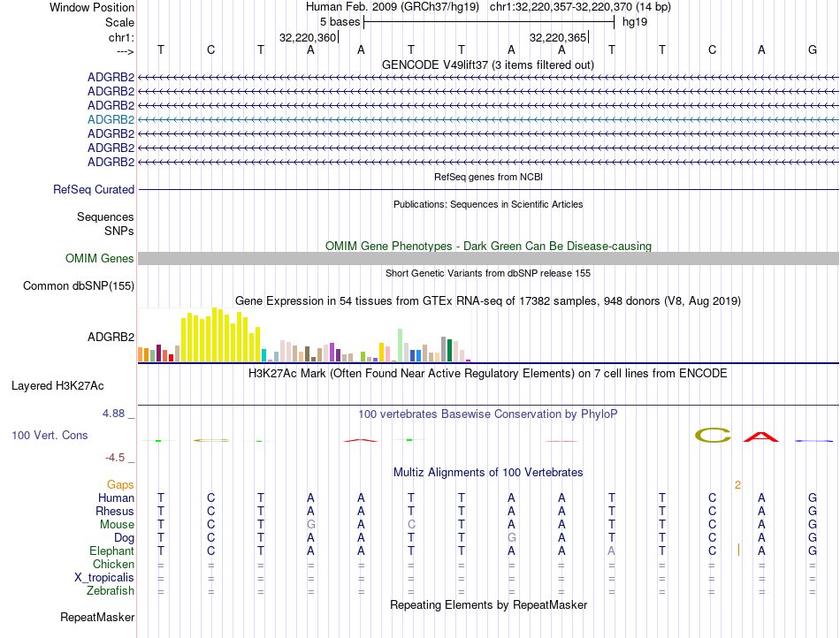Click the ---> sequence direction label
Viewport: 840px width, 638px height.
coord(126,51)
